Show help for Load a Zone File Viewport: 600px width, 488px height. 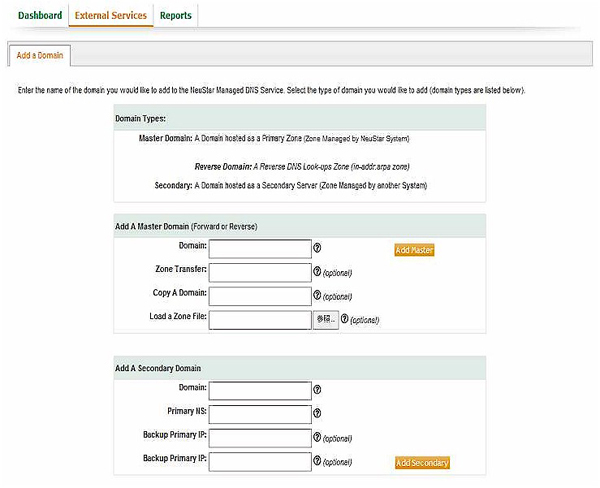pyautogui.click(x=345, y=320)
